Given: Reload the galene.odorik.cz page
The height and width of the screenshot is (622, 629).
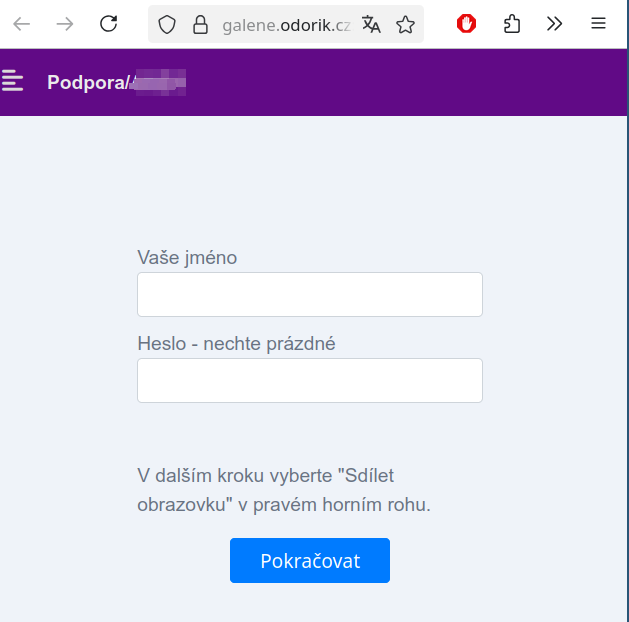Looking at the screenshot, I should pyautogui.click(x=108, y=24).
